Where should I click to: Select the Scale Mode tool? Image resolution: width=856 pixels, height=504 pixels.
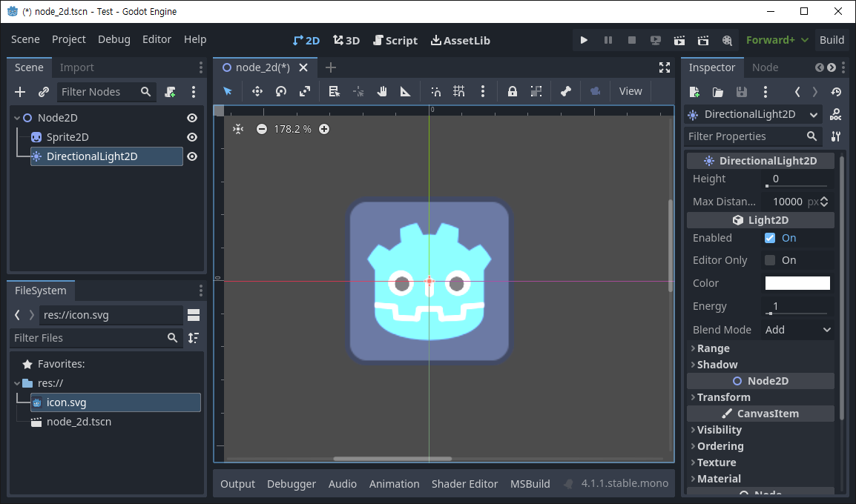tap(305, 91)
